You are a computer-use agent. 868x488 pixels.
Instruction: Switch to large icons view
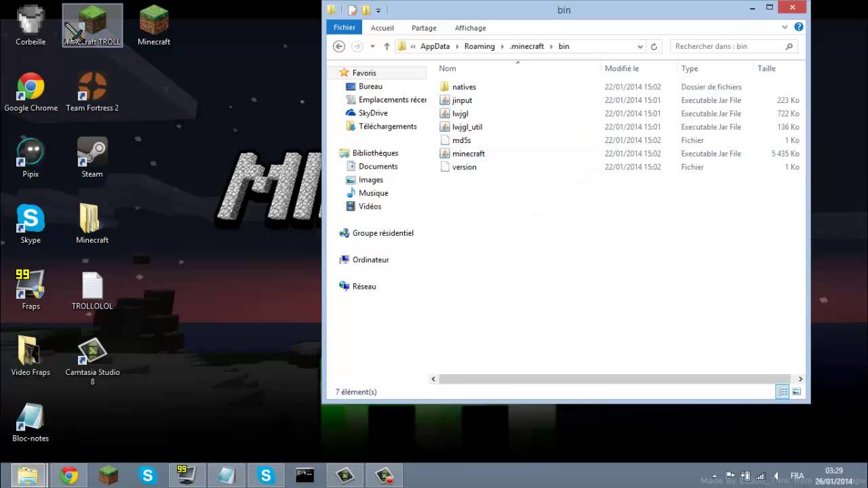796,392
